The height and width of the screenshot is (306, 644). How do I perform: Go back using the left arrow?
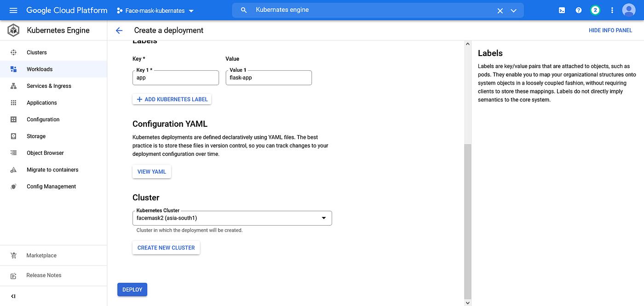point(119,30)
